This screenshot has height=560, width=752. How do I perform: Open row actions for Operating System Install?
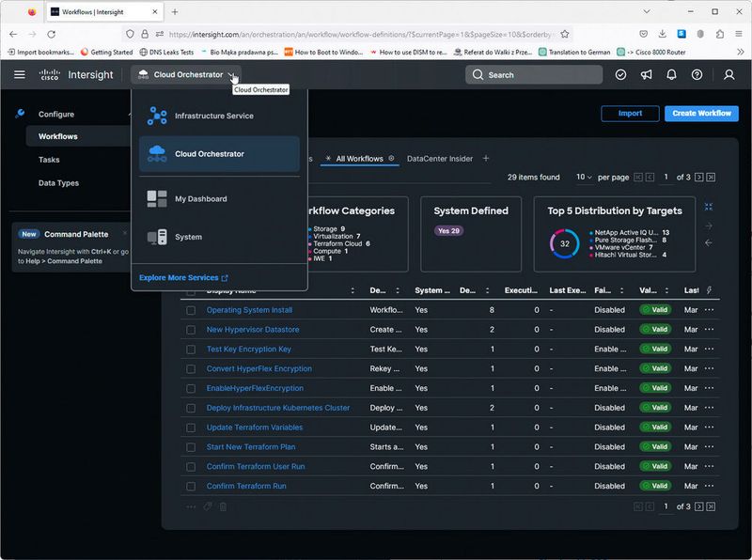710,310
